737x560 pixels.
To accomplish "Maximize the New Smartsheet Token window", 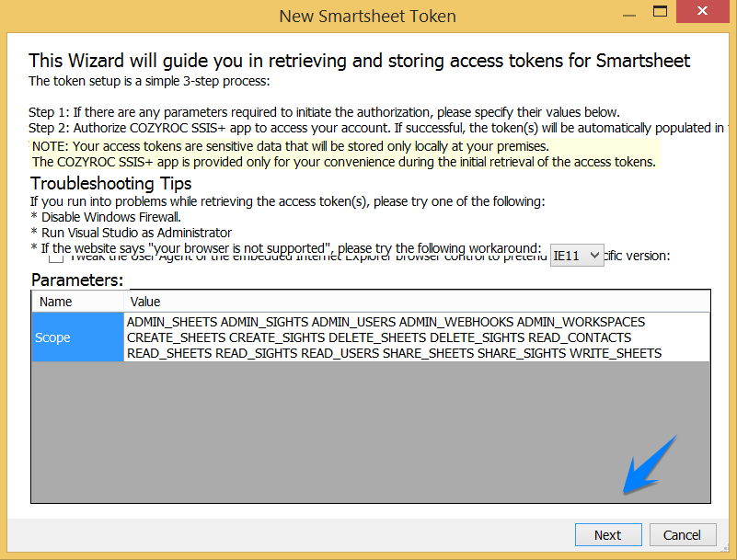I will [660, 11].
